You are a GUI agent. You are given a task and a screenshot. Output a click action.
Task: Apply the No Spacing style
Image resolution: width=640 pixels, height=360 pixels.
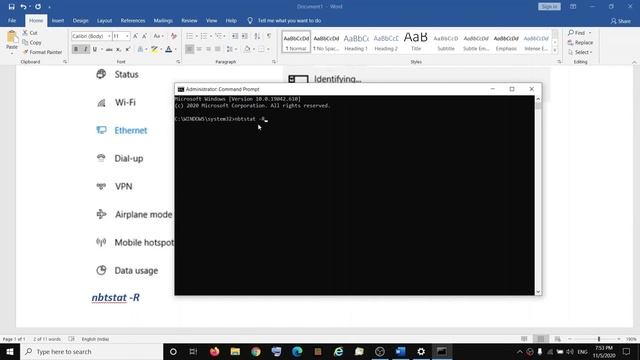pos(326,42)
